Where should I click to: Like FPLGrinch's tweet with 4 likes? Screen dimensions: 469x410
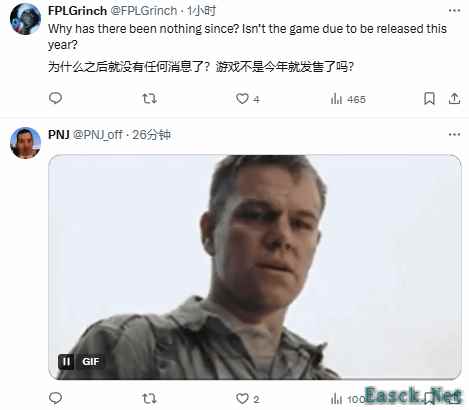click(x=247, y=99)
